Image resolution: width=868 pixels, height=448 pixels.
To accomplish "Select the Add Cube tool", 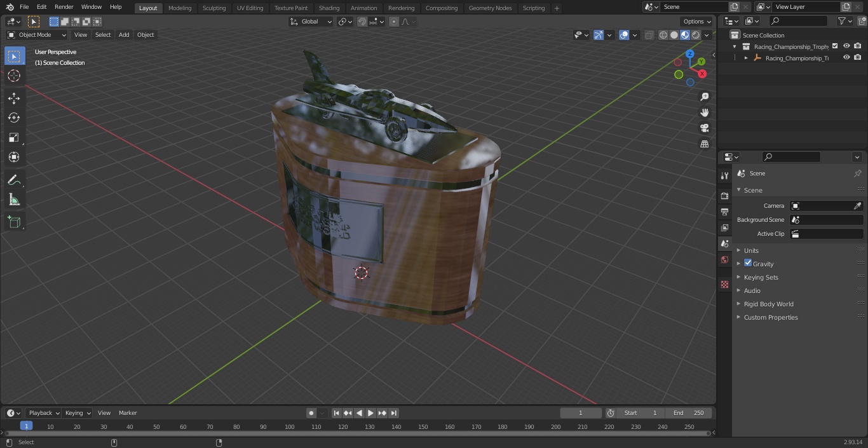I will click(14, 222).
